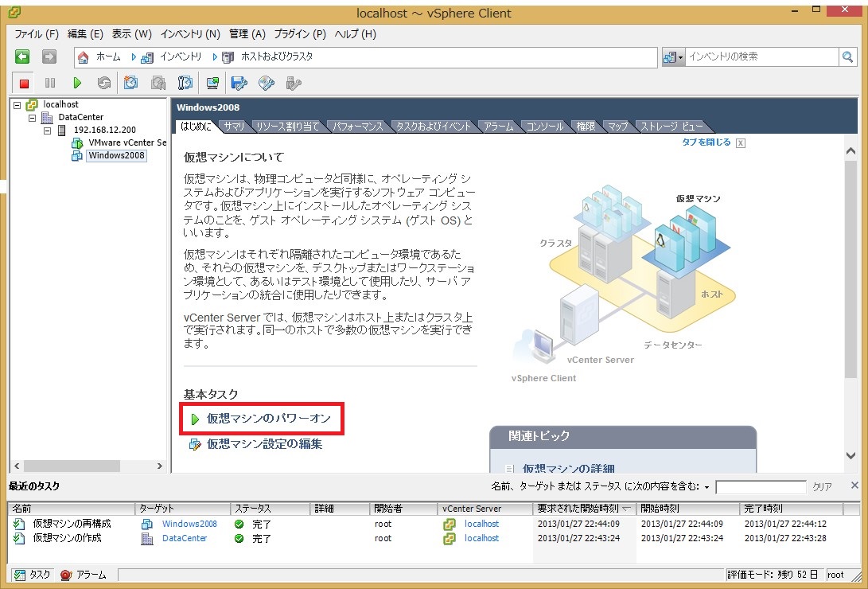Click the Suspend pause icon in toolbar

50,83
